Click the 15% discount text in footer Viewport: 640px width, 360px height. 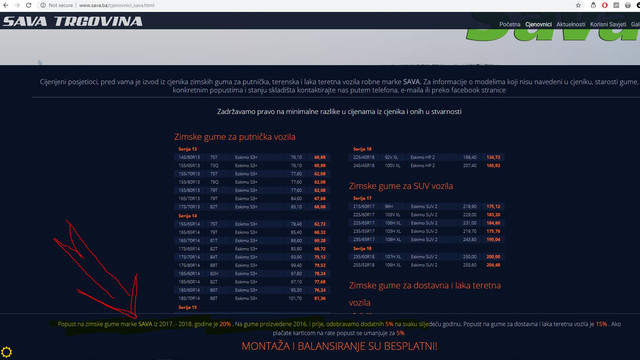pos(601,324)
